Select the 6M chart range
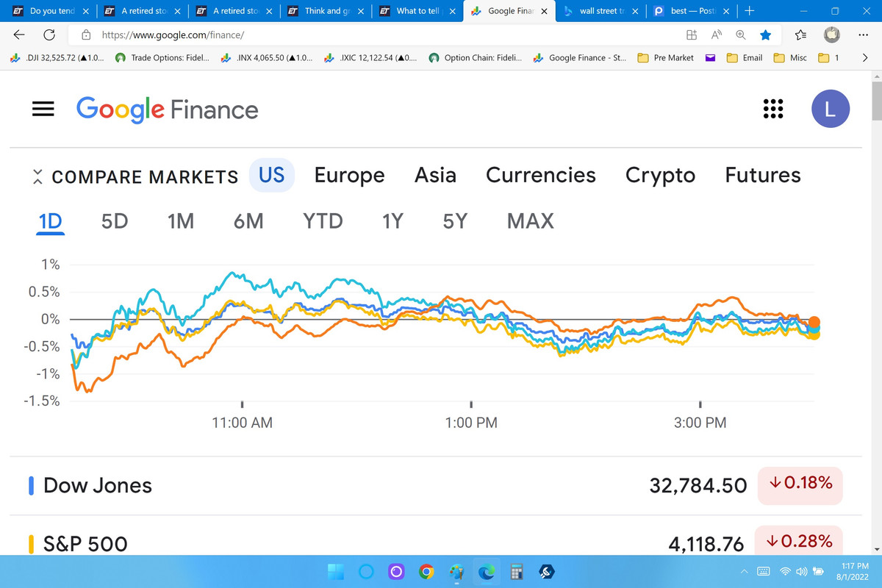This screenshot has width=882, height=588. [x=248, y=220]
